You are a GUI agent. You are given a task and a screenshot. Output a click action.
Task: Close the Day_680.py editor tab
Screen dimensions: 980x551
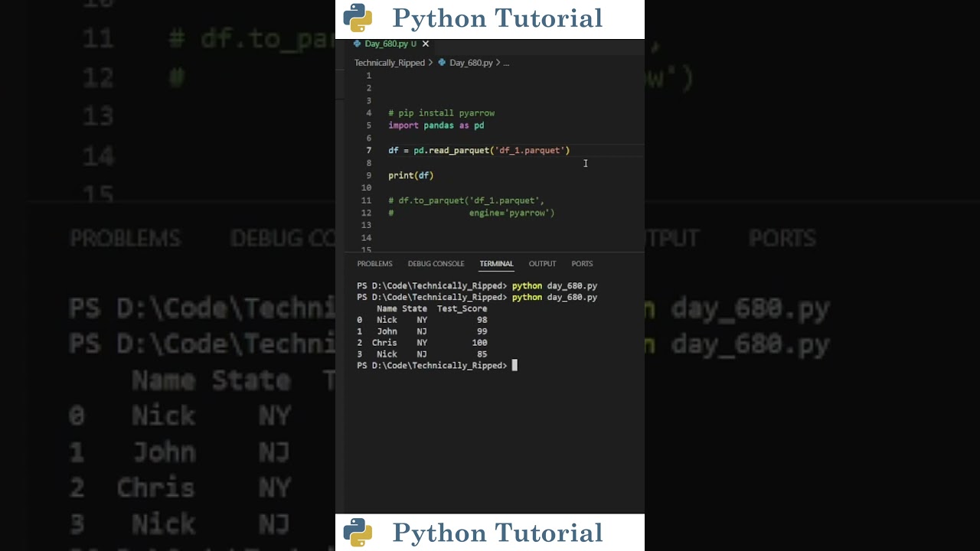pos(426,44)
